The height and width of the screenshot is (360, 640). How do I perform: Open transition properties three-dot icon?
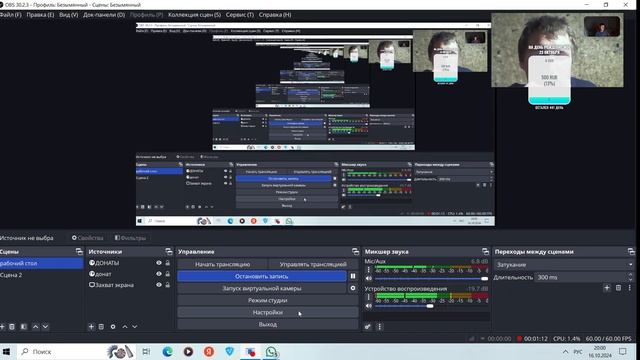630,288
